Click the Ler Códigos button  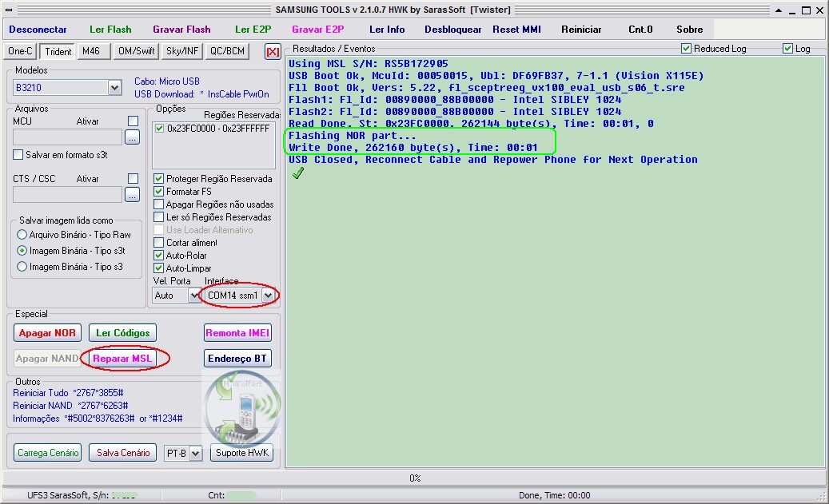(x=122, y=333)
